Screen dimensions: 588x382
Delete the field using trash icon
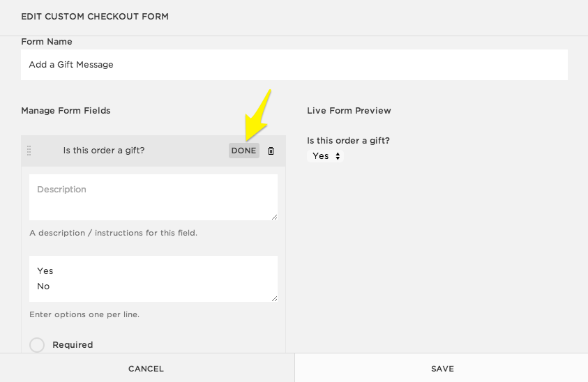coord(271,151)
